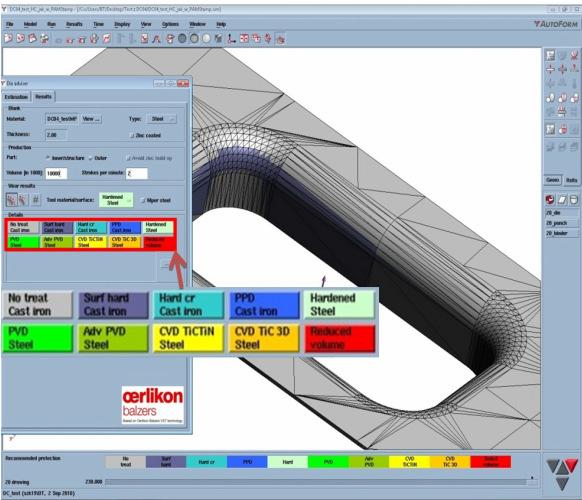The height and width of the screenshot is (500, 582).
Task: Click the first wear results view icon
Action: point(11,200)
